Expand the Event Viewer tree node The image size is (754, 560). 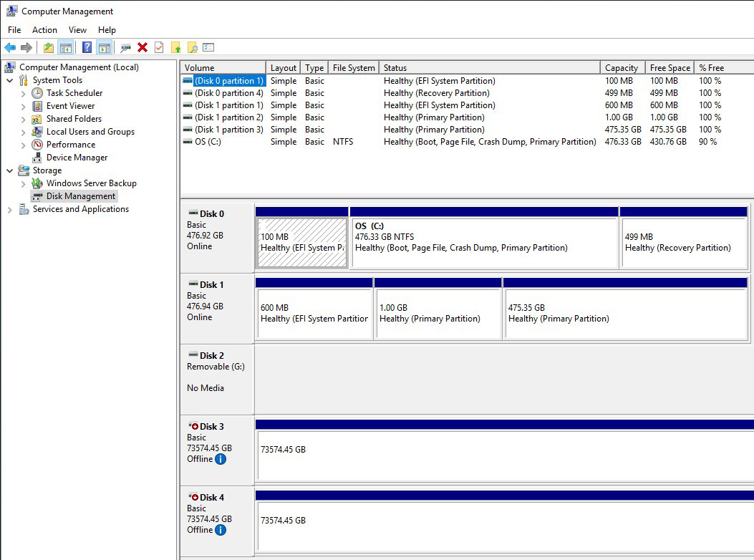pyautogui.click(x=24, y=106)
